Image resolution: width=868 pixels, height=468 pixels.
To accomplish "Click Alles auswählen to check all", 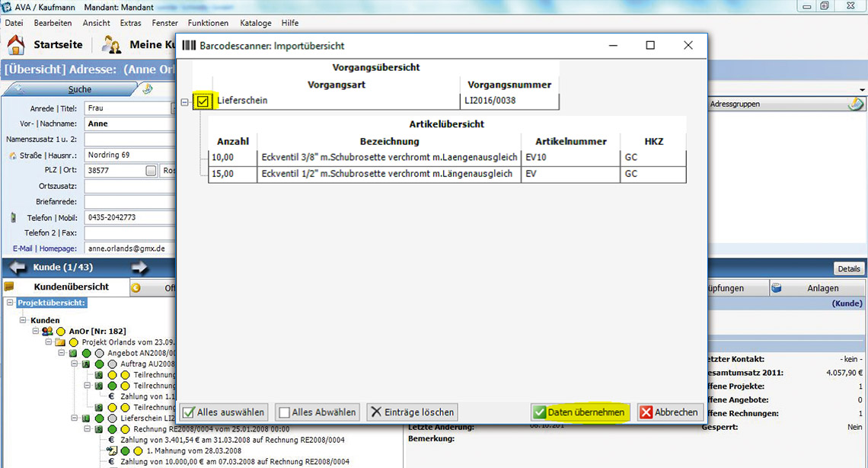I will (225, 412).
